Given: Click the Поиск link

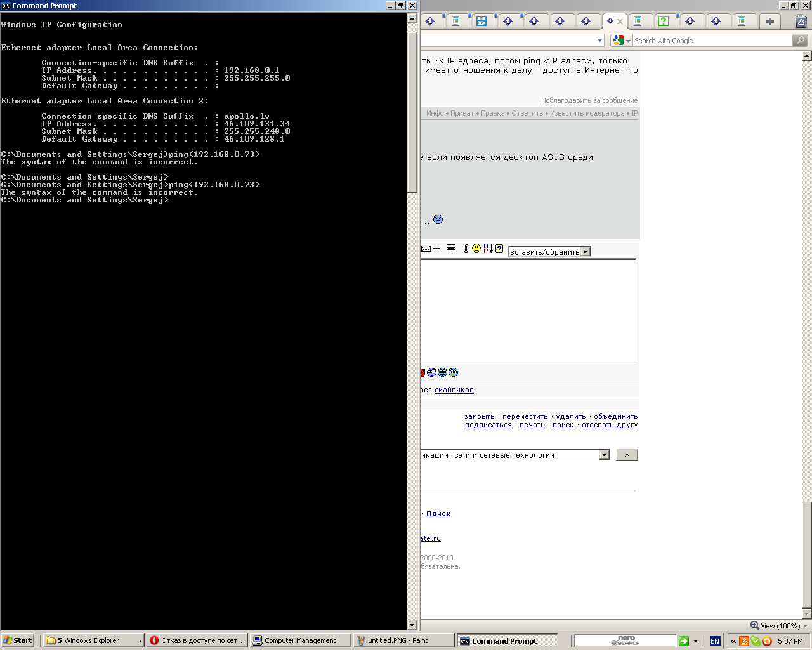Looking at the screenshot, I should tap(438, 514).
